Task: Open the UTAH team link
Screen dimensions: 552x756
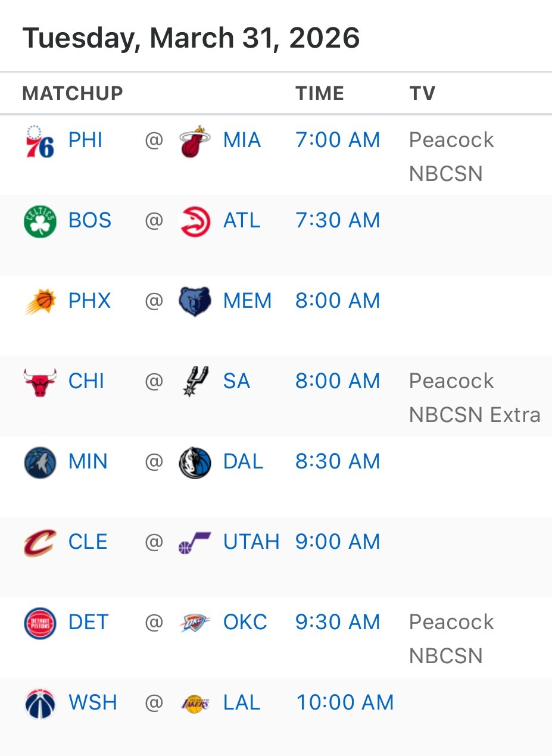Action: [251, 542]
